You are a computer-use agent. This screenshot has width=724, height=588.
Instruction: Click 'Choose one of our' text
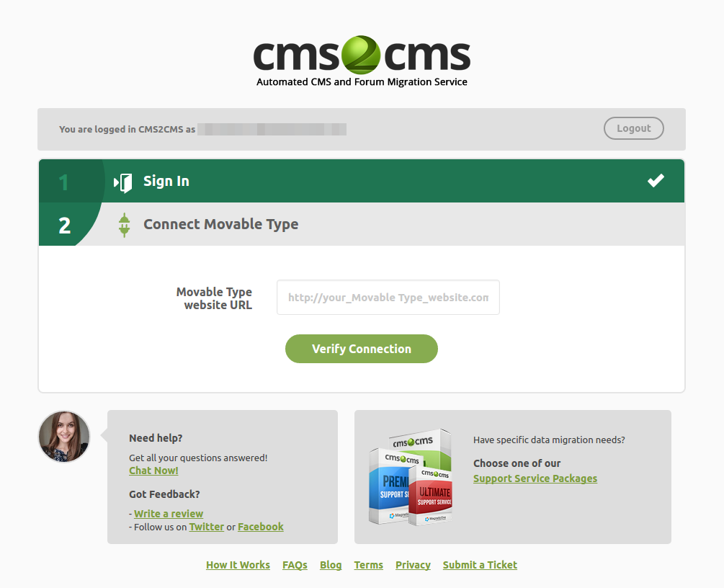(517, 463)
